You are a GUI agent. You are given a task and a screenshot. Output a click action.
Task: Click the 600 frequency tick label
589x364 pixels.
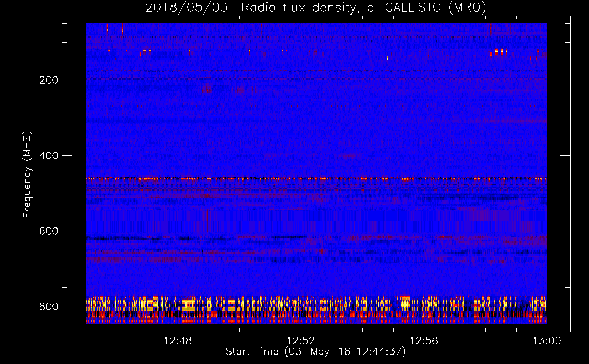(x=49, y=232)
